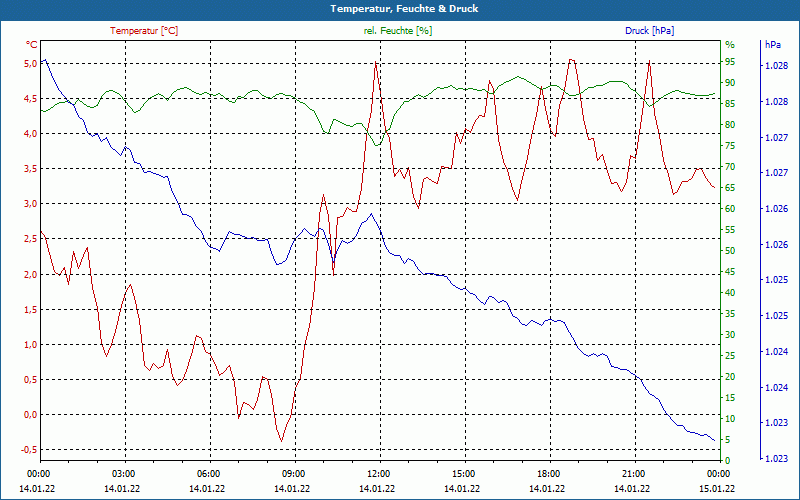
Task: Click the '45' humidity axis value
Action: coord(730,272)
